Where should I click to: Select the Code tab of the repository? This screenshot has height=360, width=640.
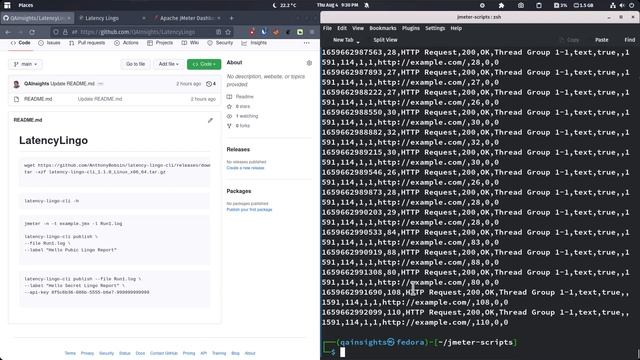click(x=20, y=43)
